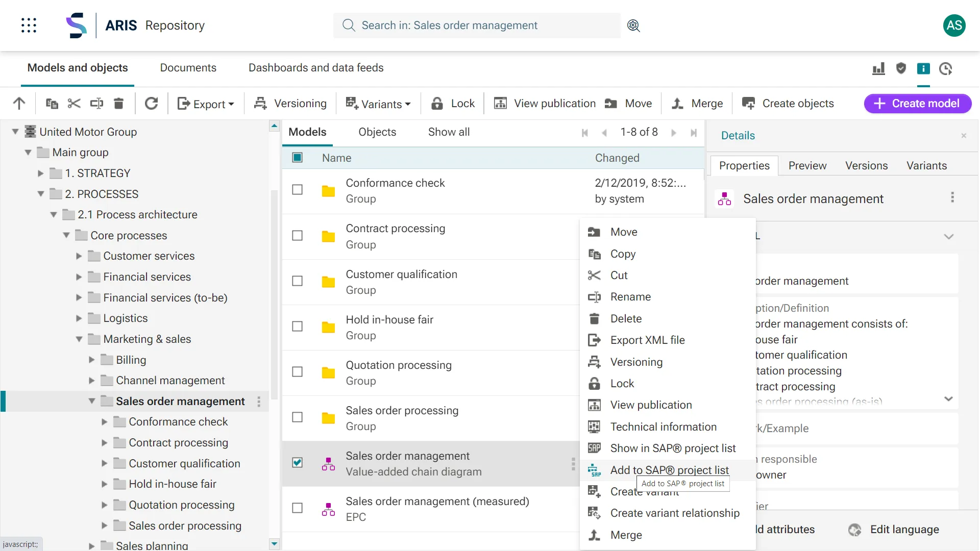Go to next page of list
980x551 pixels.
click(x=674, y=133)
